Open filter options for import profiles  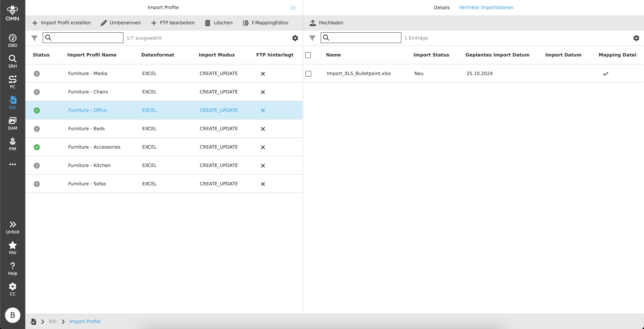(x=34, y=38)
